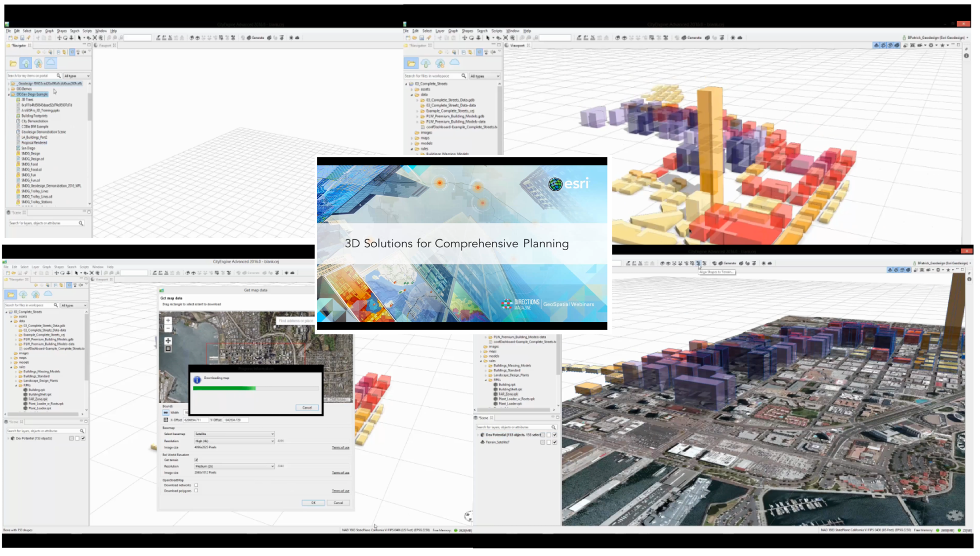The width and height of the screenshot is (980, 556).
Task: Select the arrow selection tool in top-left window toolbar
Action: (x=79, y=38)
